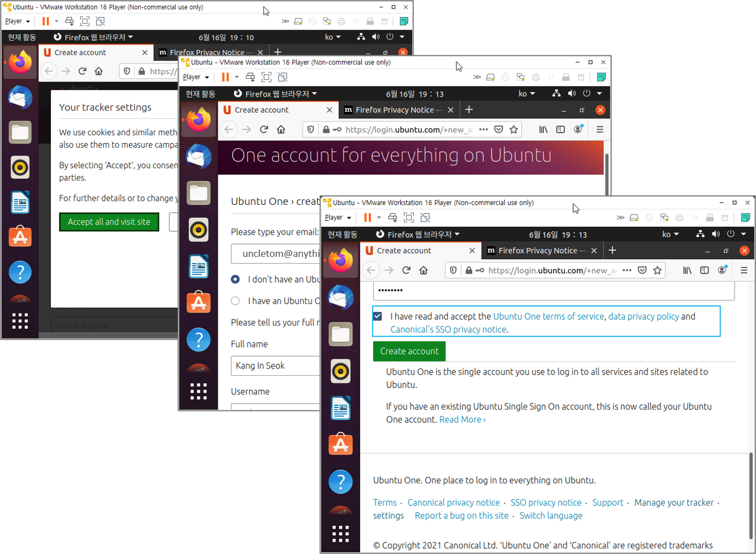The width and height of the screenshot is (756, 554).
Task: Launch Rhythmbox in front window dock
Action: [x=340, y=371]
